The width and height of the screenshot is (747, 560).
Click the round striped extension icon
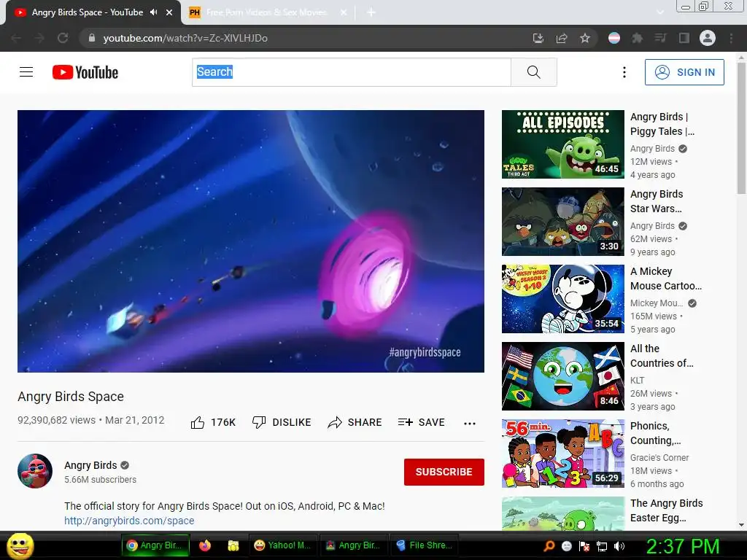coord(614,38)
